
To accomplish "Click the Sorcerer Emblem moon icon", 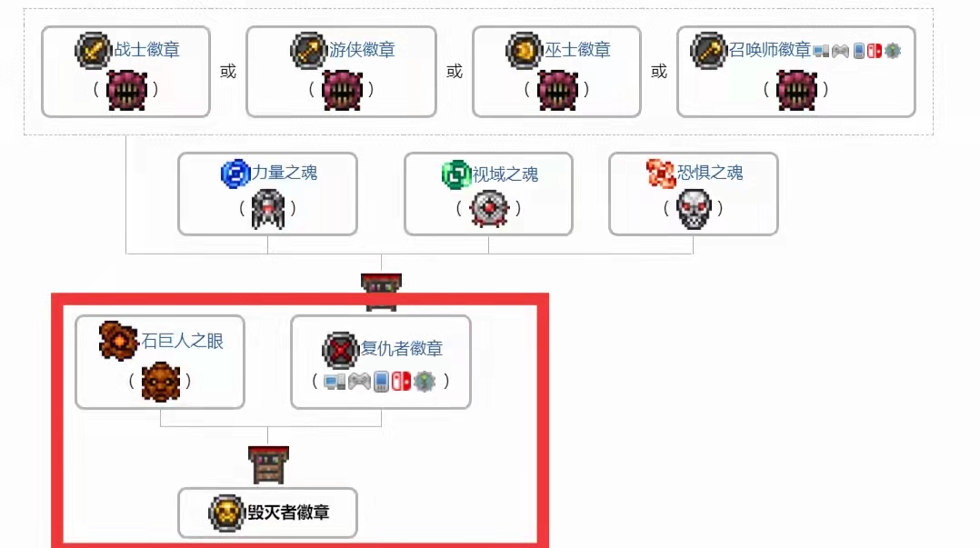I will (x=524, y=50).
